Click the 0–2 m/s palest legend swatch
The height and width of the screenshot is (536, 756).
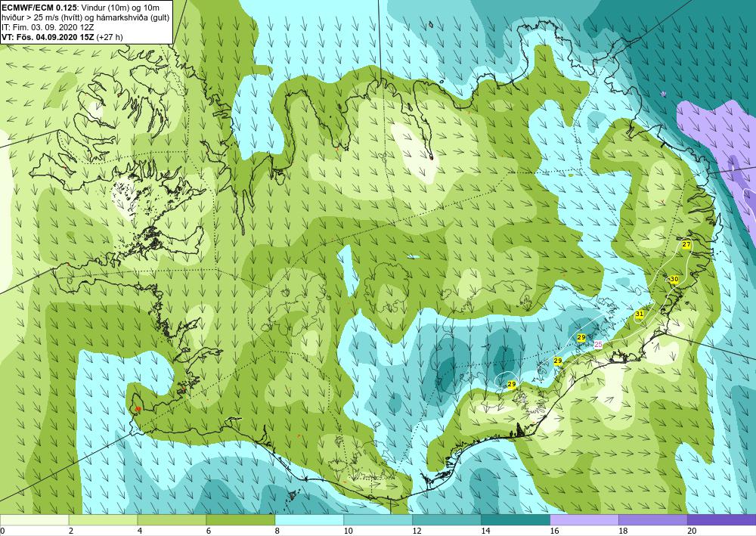(x=34, y=520)
